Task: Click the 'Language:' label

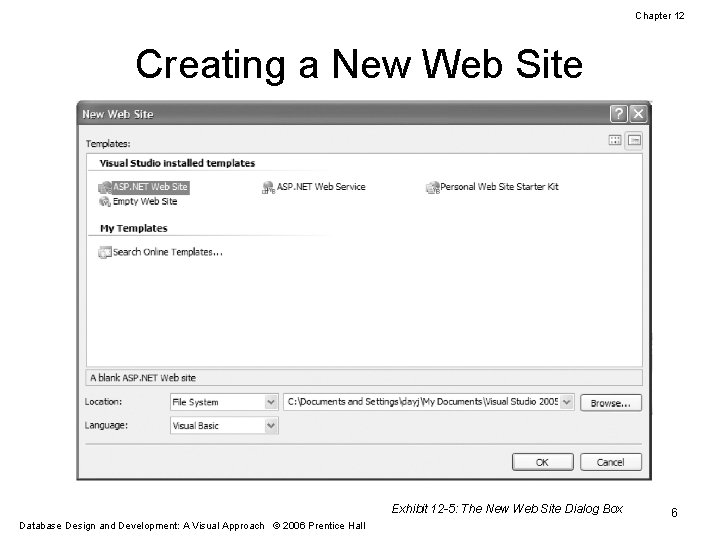Action: tap(106, 425)
